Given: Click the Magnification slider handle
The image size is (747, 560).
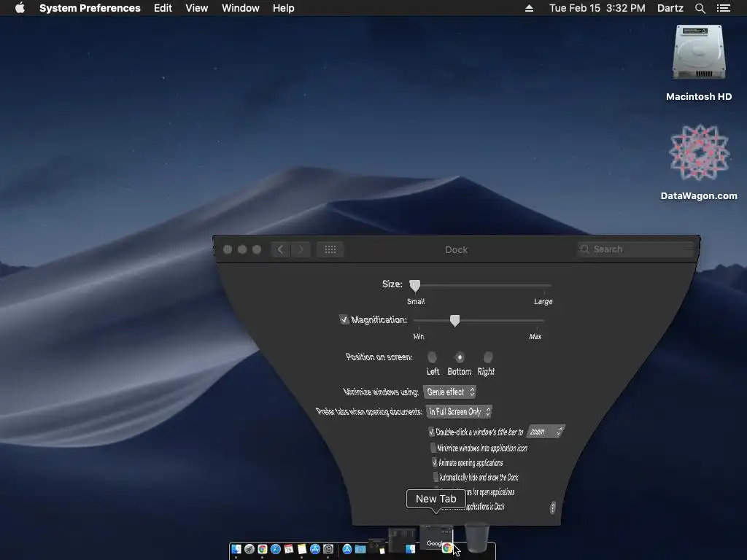Looking at the screenshot, I should point(455,321).
